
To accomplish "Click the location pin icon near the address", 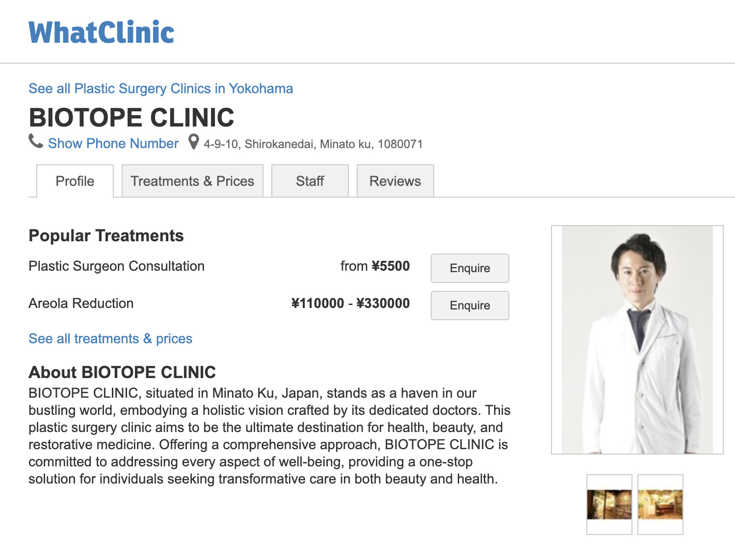I will point(193,143).
